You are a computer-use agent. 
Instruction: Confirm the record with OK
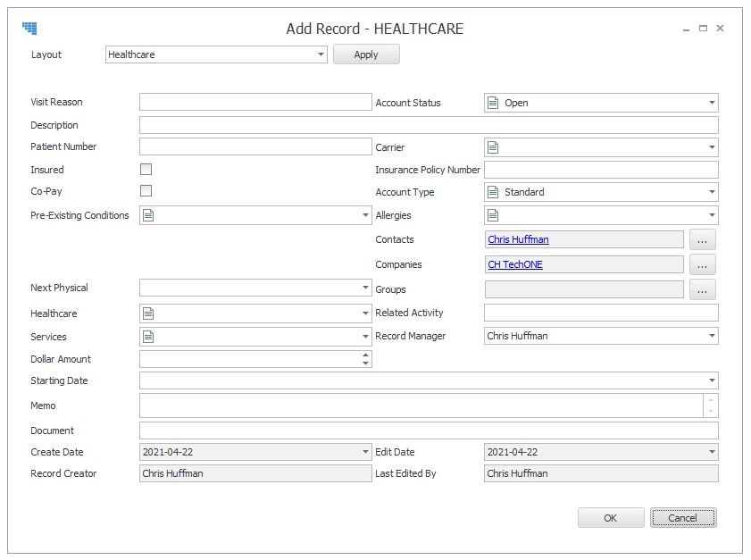(611, 518)
